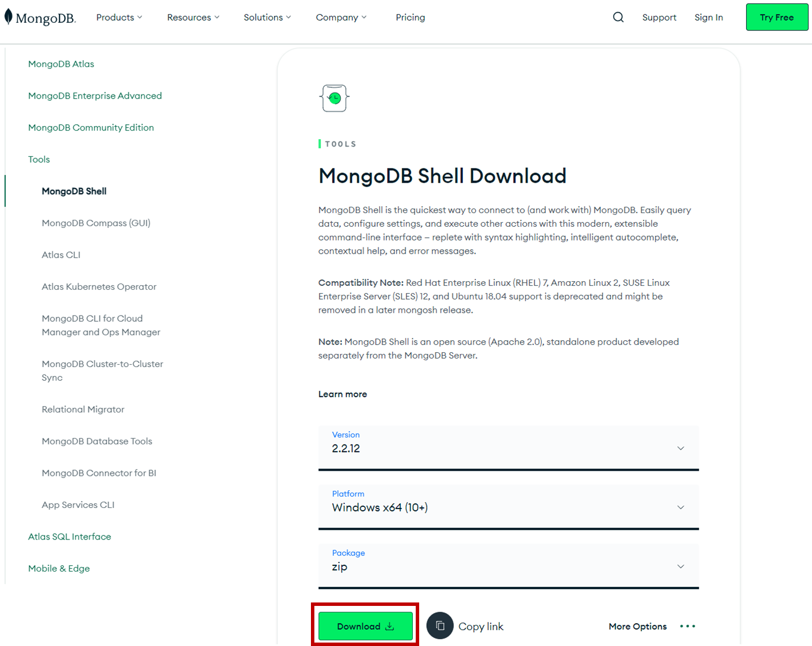Click the Try Free button
This screenshot has height=646, width=812.
(x=777, y=17)
